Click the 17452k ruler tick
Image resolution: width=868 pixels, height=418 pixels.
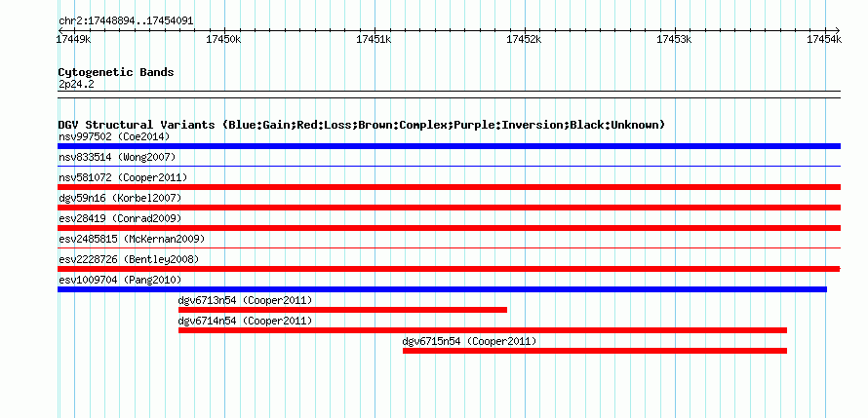tap(525, 39)
